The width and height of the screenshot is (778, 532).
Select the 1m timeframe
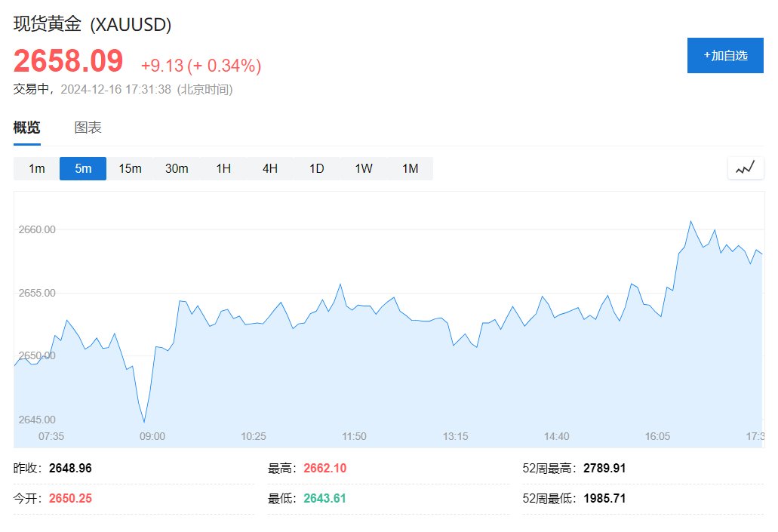tap(35, 168)
